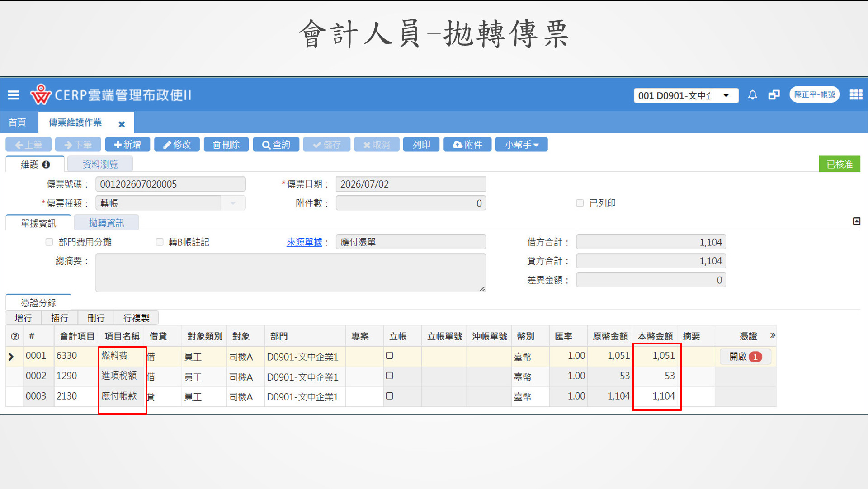Select the 單據資訊 tab
The image size is (868, 489).
tap(38, 223)
